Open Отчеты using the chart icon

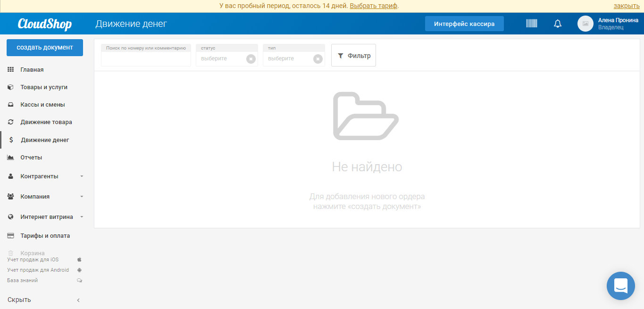tap(10, 157)
